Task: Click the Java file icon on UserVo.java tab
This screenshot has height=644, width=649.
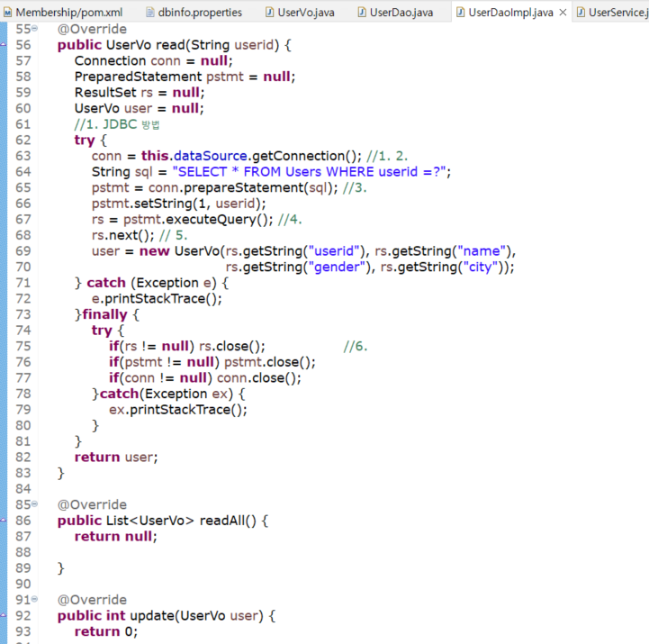Action: click(270, 13)
